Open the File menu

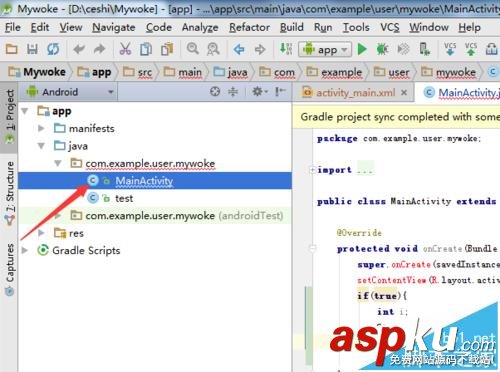13,27
